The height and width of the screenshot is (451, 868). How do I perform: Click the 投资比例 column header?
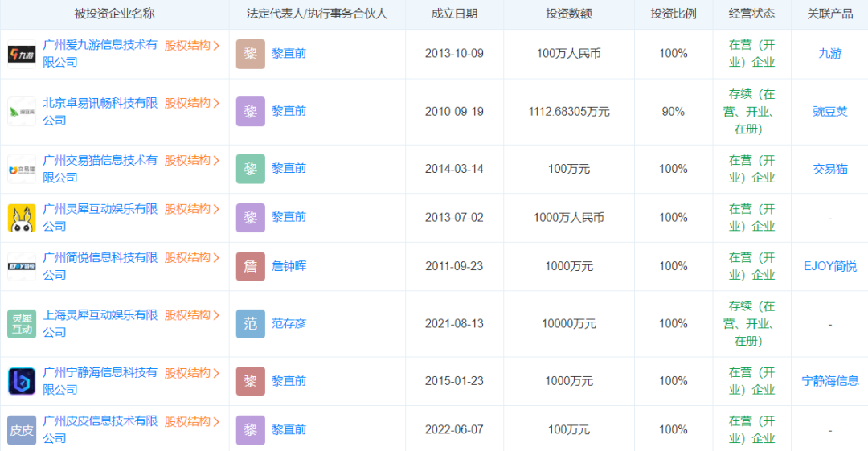coord(674,14)
